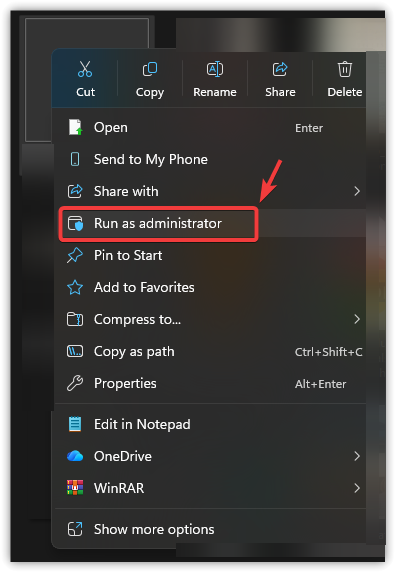The height and width of the screenshot is (572, 395).
Task: Click the WinRAR books icon
Action: 75,488
